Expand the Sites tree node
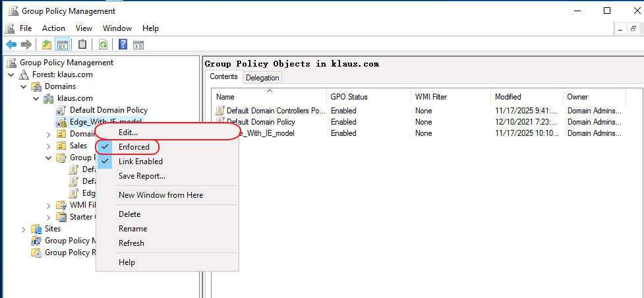 (x=24, y=229)
